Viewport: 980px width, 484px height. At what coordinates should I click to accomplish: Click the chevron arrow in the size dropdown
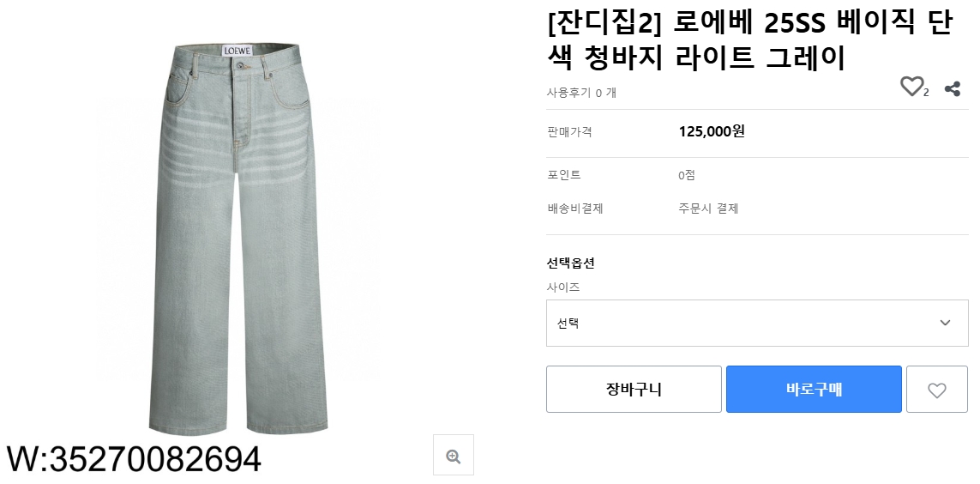pyautogui.click(x=945, y=324)
